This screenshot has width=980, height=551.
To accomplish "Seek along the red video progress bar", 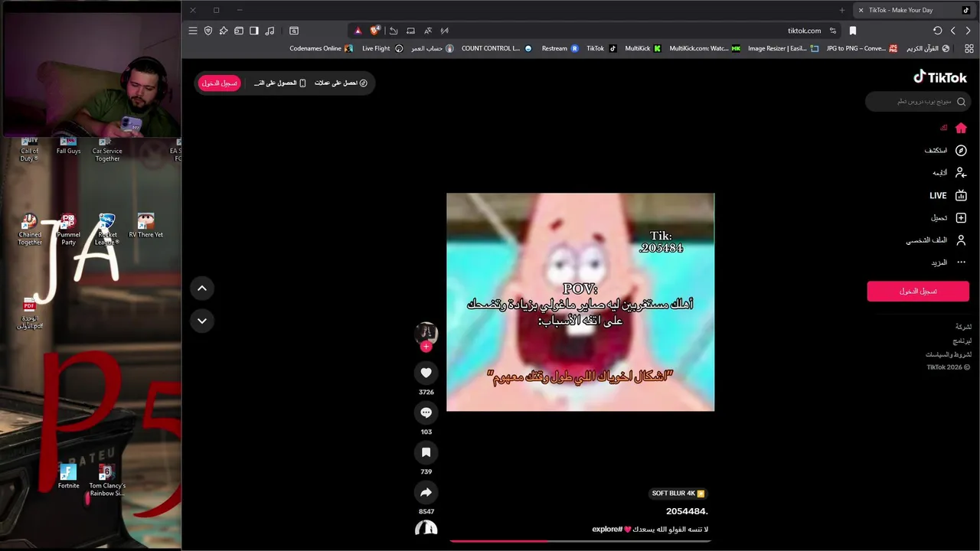I will [x=580, y=541].
